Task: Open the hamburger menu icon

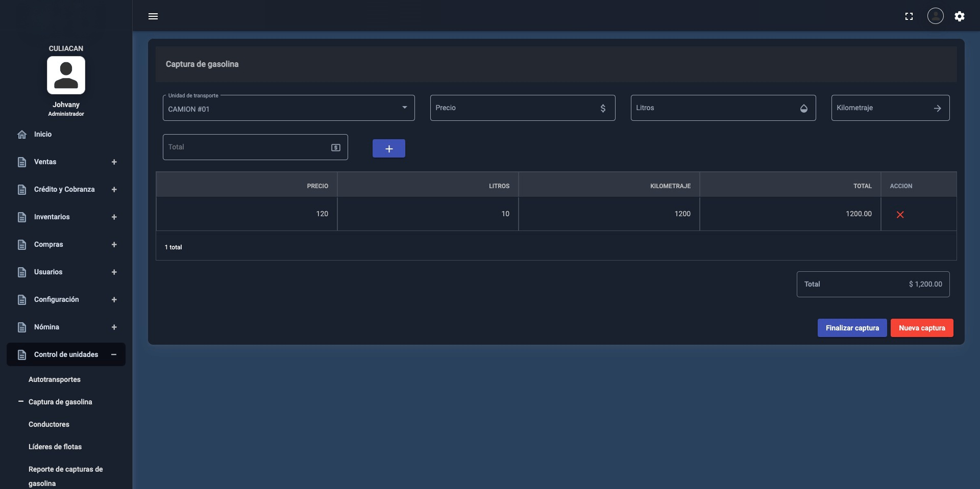Action: 153,16
